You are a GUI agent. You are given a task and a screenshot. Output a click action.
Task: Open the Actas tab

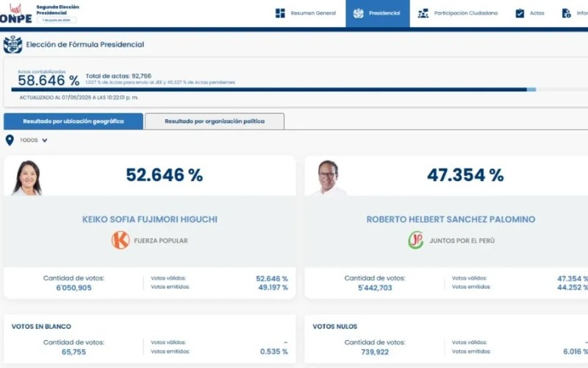530,13
